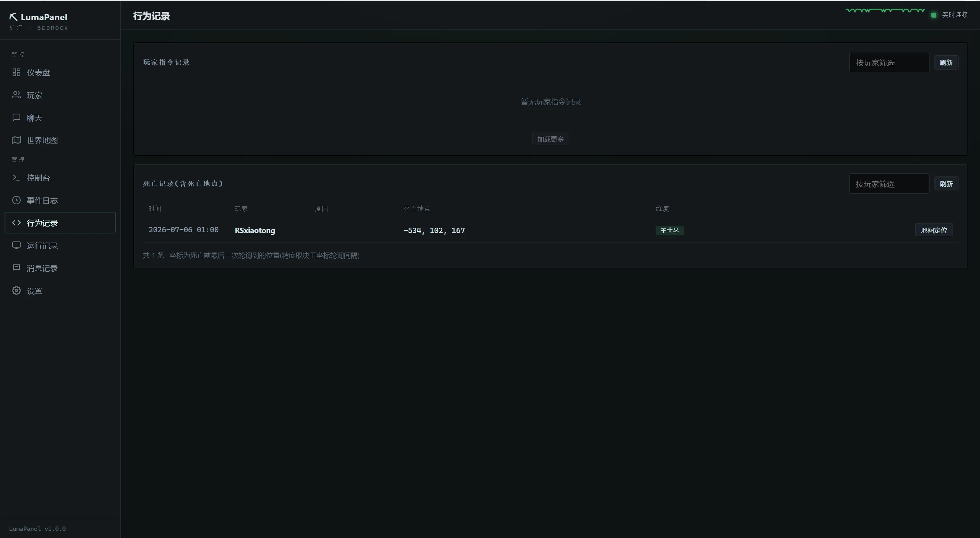Click the LumaPanel pickaxe logo icon

pyautogui.click(x=13, y=17)
